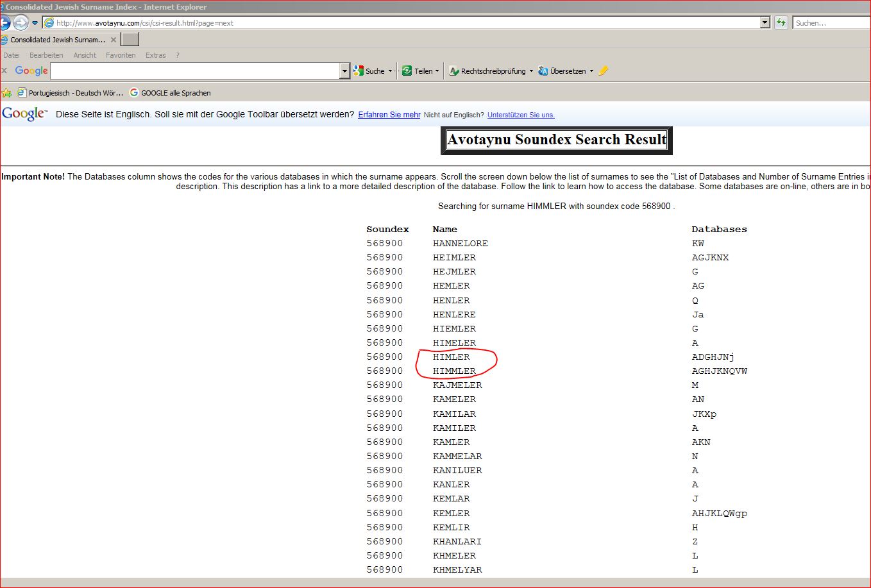This screenshot has width=871, height=588.
Task: Click the Avotaynu Soundex Search Result heading
Action: pyautogui.click(x=557, y=140)
